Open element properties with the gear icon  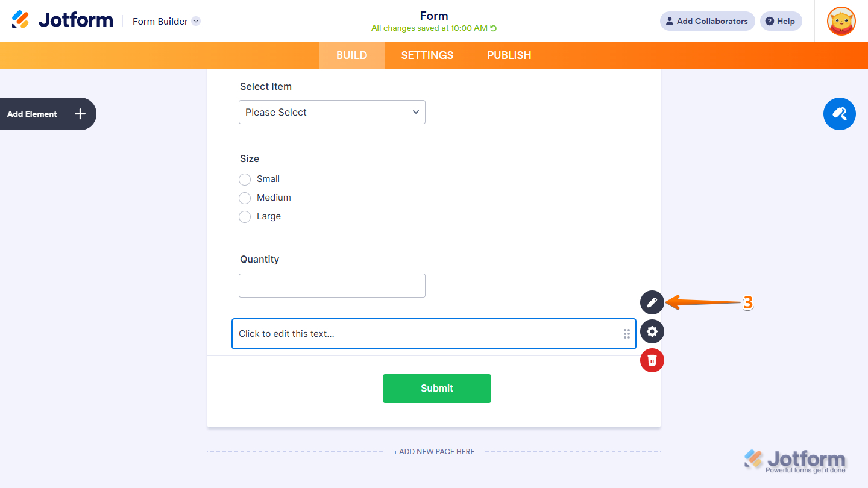[652, 331]
